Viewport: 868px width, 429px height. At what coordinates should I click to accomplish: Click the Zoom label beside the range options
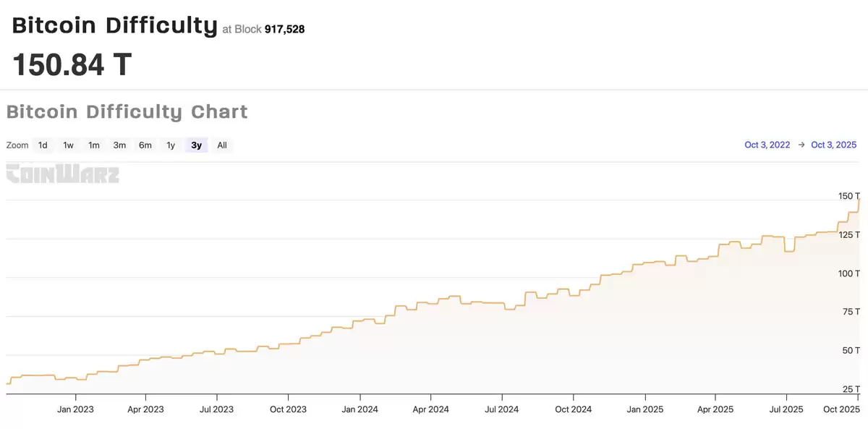coord(17,145)
